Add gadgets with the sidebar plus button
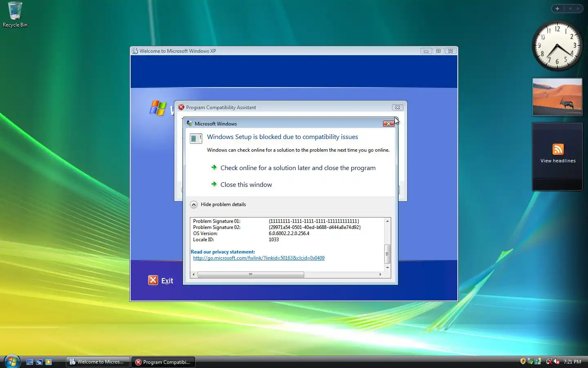The height and width of the screenshot is (368, 588). pyautogui.click(x=557, y=9)
